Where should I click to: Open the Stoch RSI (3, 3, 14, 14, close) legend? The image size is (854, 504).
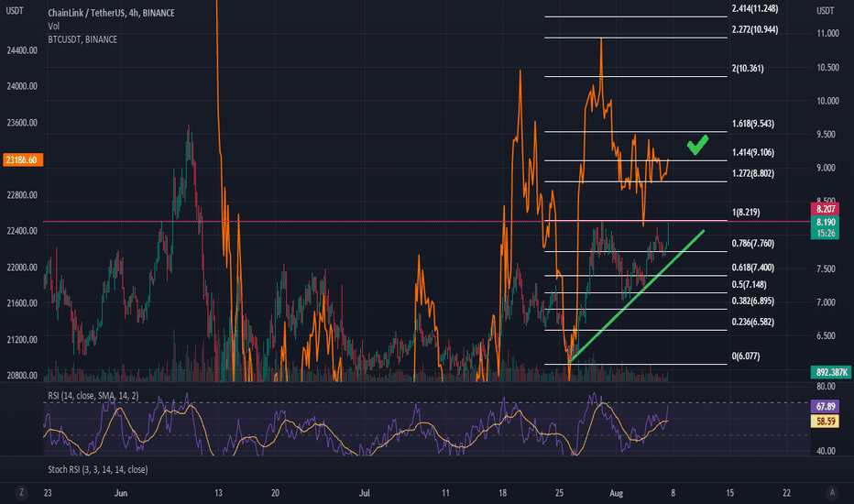[97, 469]
